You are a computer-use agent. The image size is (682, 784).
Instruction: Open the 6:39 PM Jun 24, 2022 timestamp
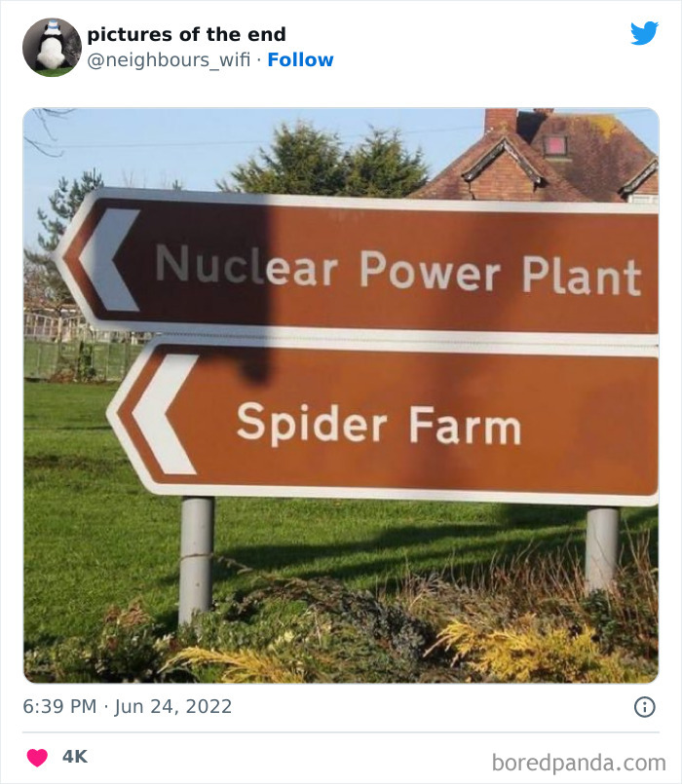tap(128, 706)
